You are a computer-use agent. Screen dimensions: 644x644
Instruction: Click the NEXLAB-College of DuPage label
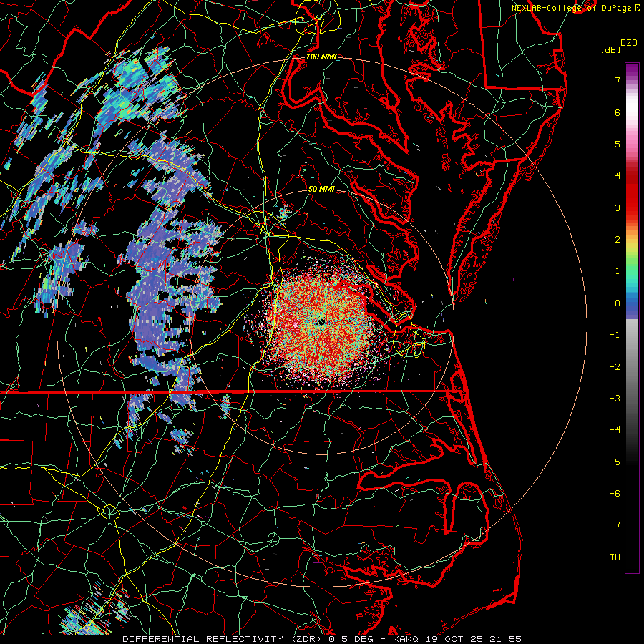(573, 8)
